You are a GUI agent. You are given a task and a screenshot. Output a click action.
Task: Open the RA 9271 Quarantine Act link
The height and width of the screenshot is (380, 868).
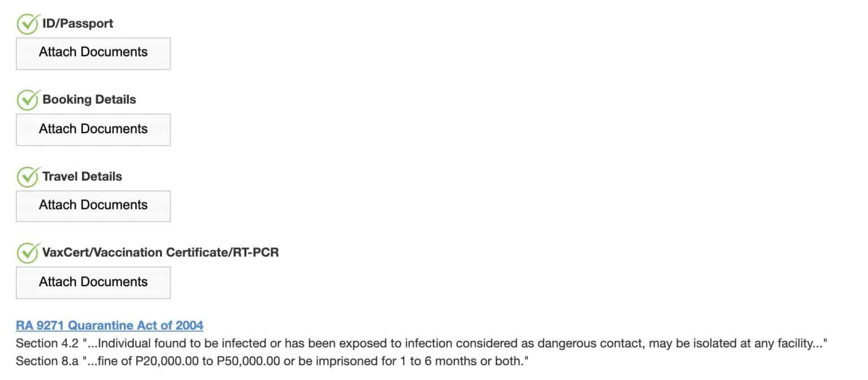(x=110, y=326)
